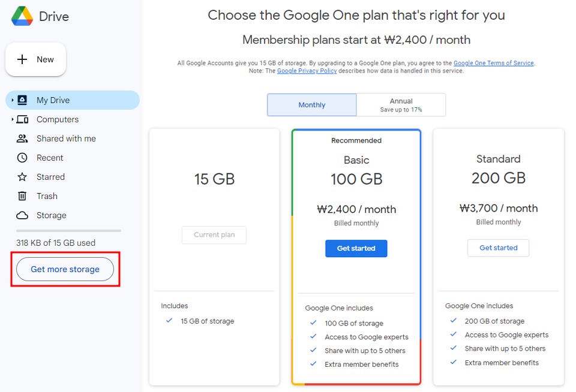Get started with Basic 100 GB plan
Viewport: 576px width, 392px height.
tap(356, 249)
